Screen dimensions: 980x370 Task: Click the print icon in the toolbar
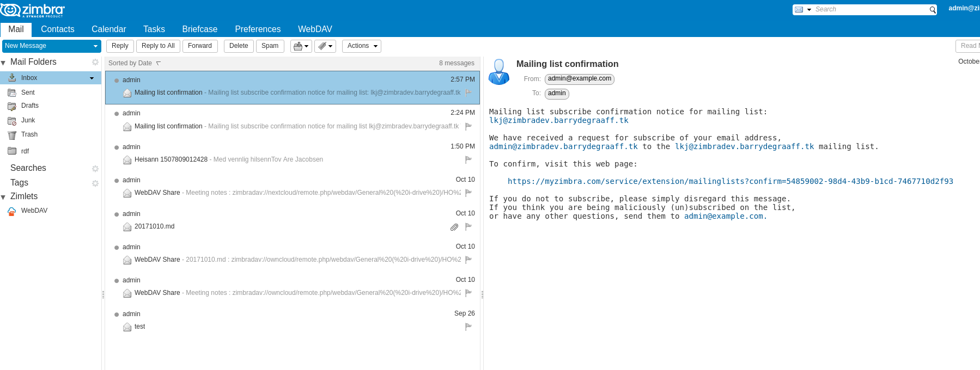pos(298,46)
